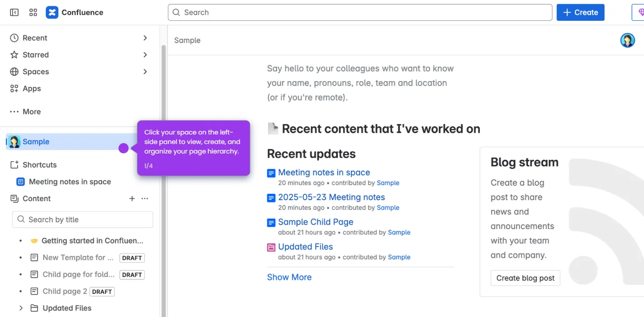The height and width of the screenshot is (317, 644).
Task: Click contributor Sample under Meeting notes in space
Action: pos(388,183)
